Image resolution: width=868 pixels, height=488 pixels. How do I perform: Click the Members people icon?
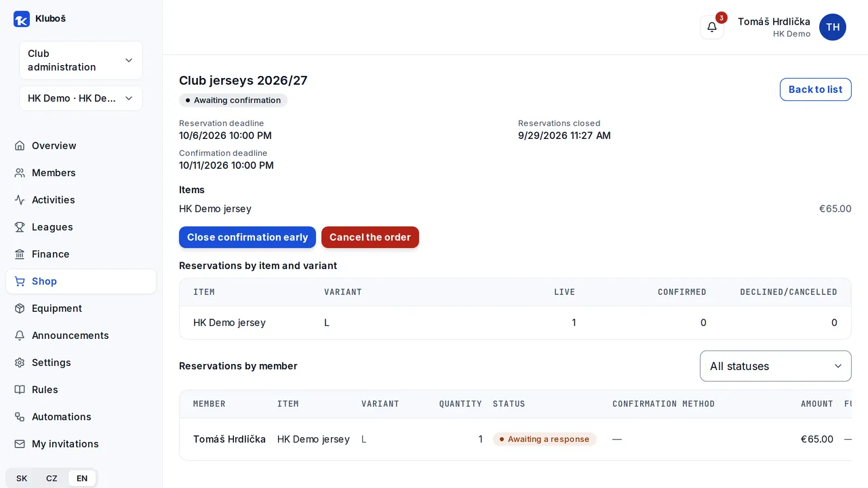(x=20, y=173)
